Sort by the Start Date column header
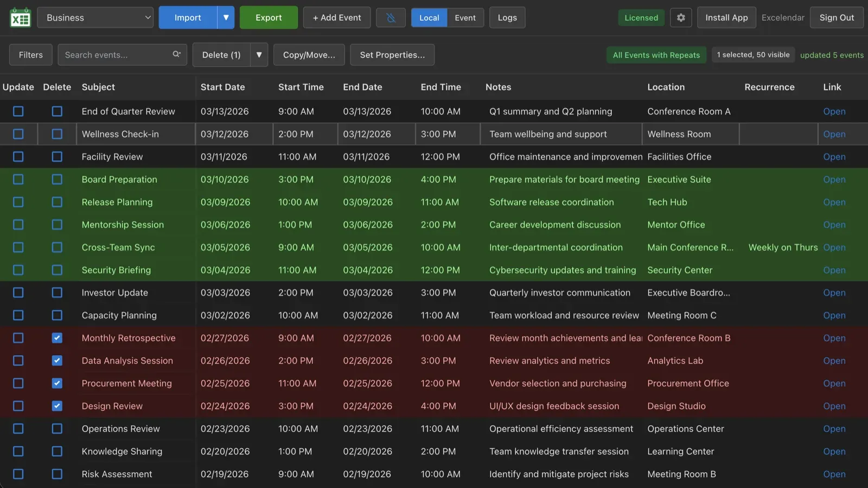 pyautogui.click(x=222, y=87)
